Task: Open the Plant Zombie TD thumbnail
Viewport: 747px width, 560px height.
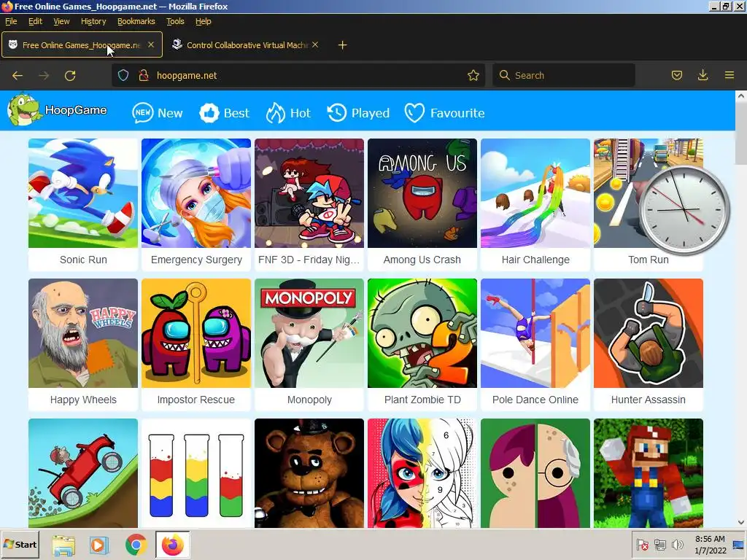Action: tap(422, 332)
